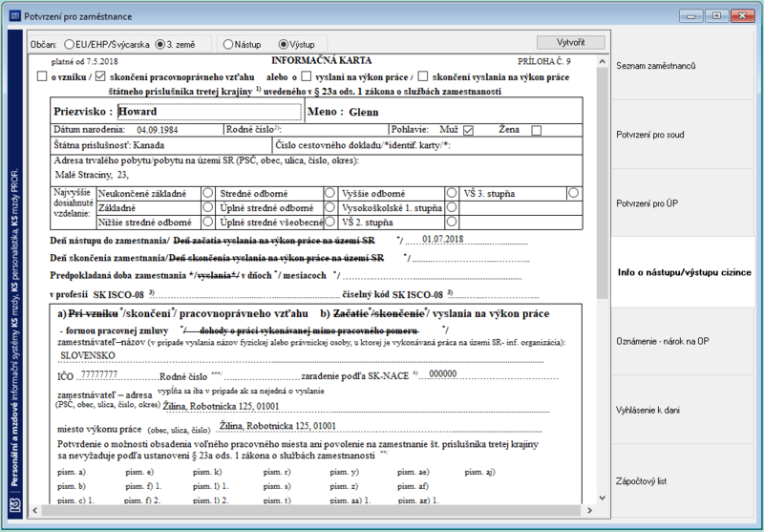This screenshot has height=532, width=764.
Task: Switch to Oznámenie - nárok na OP tab
Action: [682, 341]
